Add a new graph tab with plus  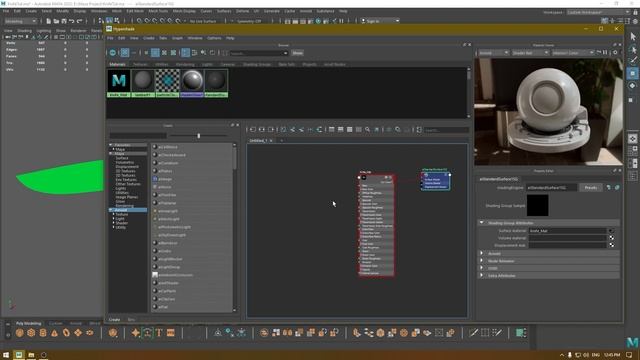(x=281, y=140)
